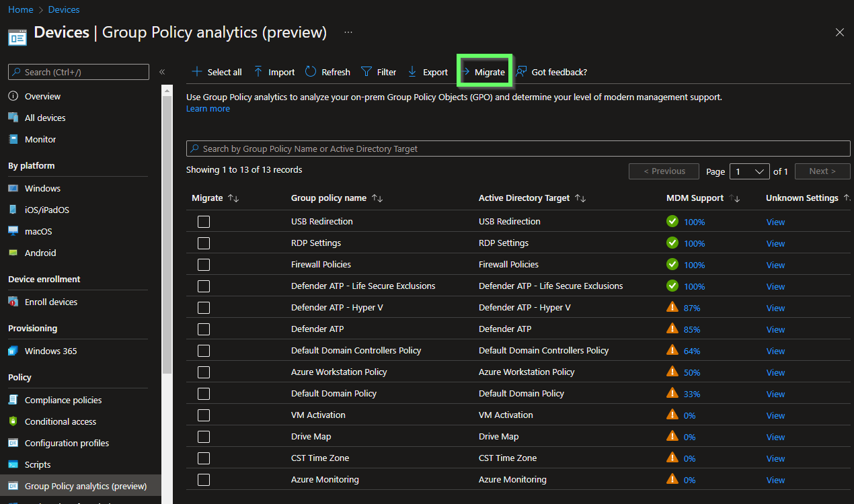Click the Import upload arrow icon

coord(258,72)
